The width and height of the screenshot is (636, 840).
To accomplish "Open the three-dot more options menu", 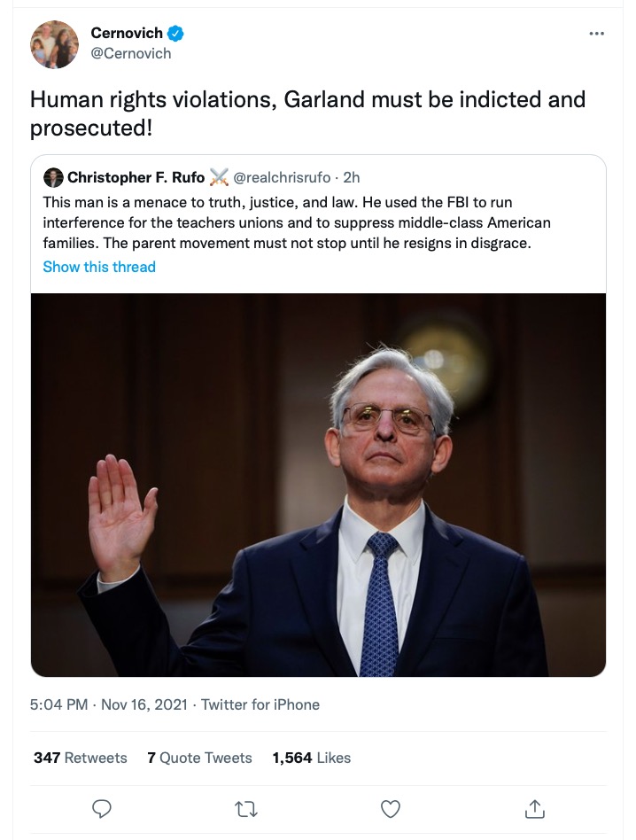I will (x=597, y=33).
